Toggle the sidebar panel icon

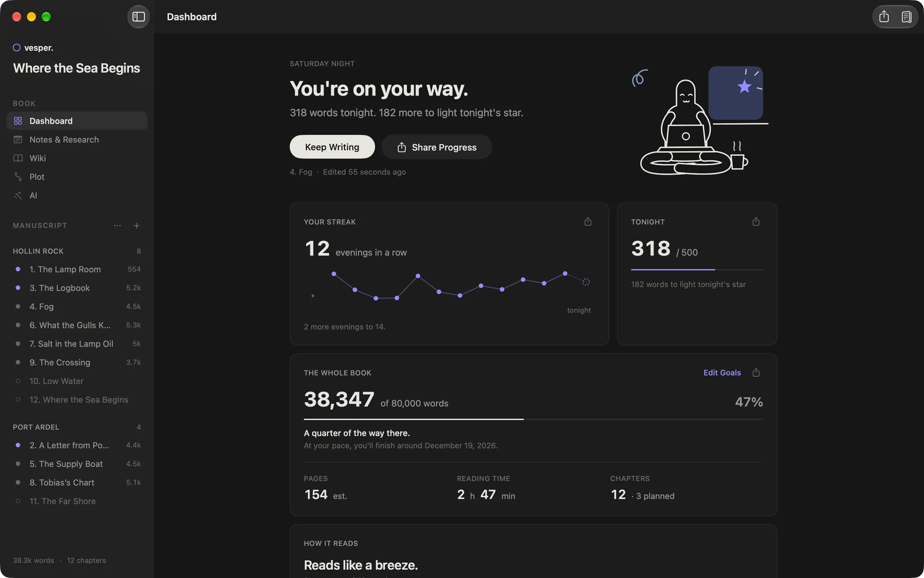click(x=139, y=17)
